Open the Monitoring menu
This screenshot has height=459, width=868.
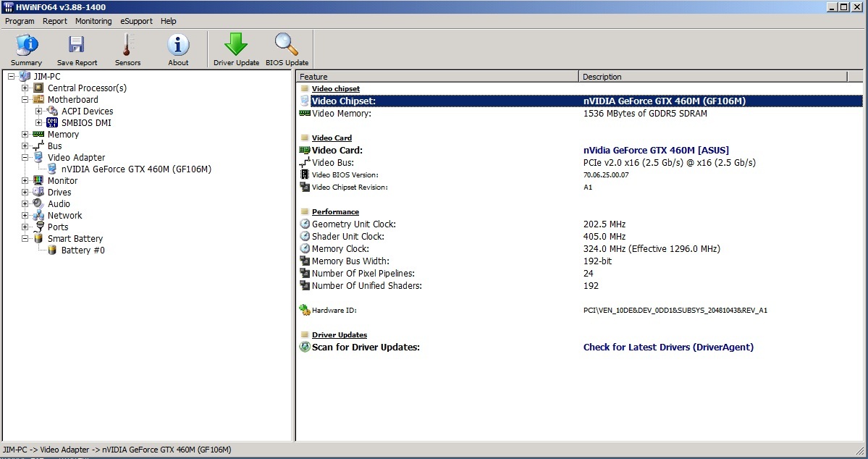click(x=93, y=21)
